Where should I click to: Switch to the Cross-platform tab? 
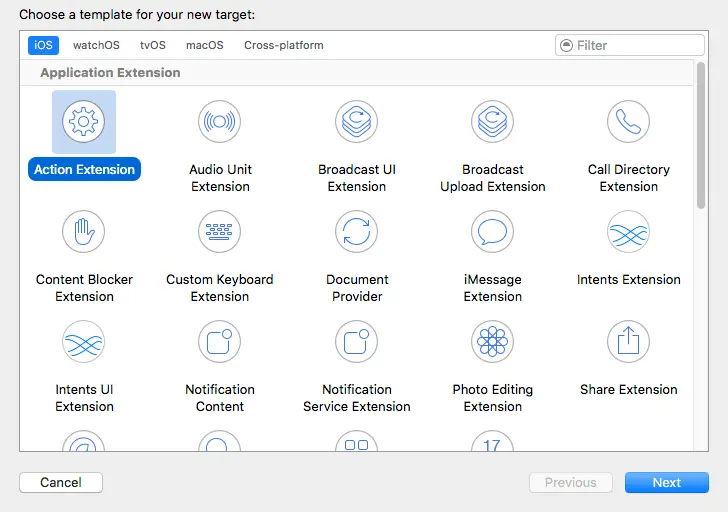click(x=284, y=45)
